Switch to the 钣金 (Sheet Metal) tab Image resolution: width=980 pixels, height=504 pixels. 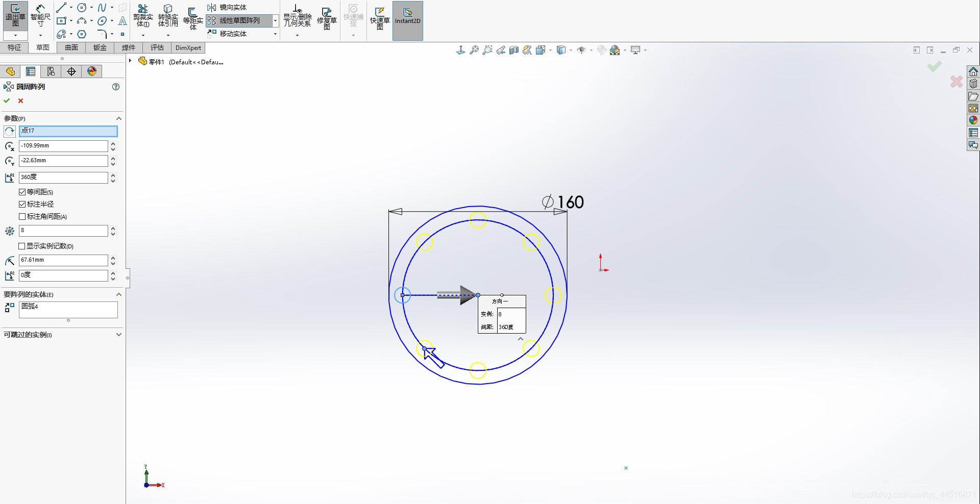click(100, 47)
